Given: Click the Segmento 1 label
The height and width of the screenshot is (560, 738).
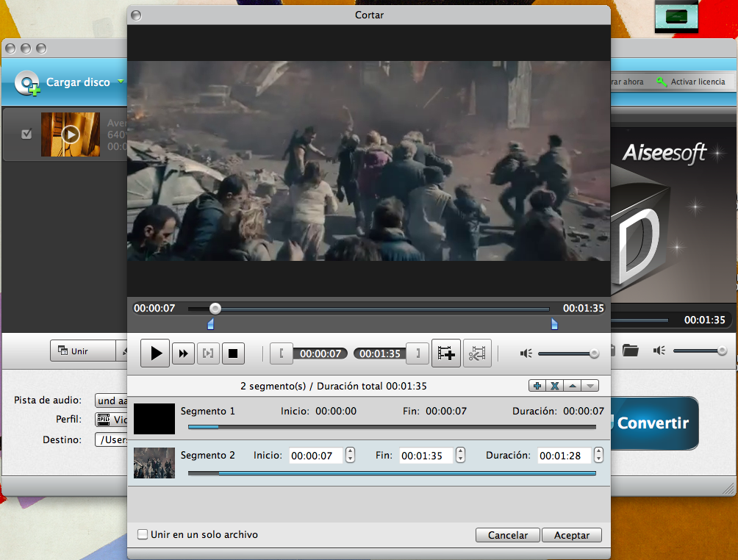Looking at the screenshot, I should point(207,411).
